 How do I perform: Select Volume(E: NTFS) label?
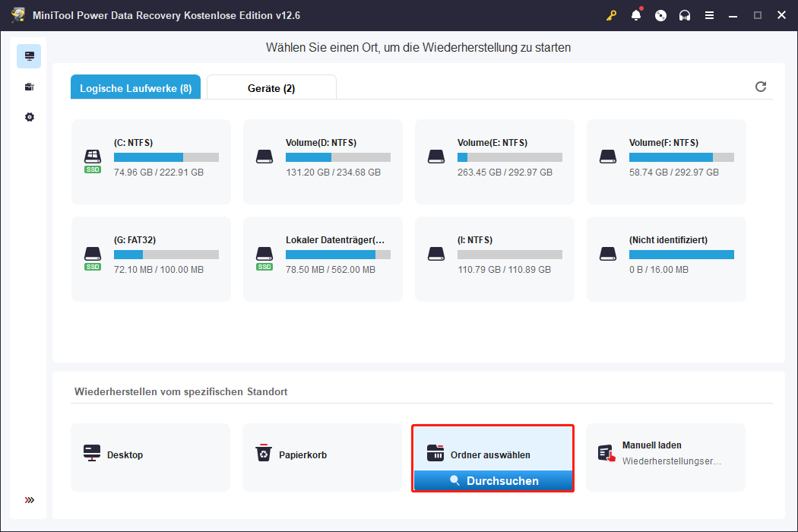point(492,143)
